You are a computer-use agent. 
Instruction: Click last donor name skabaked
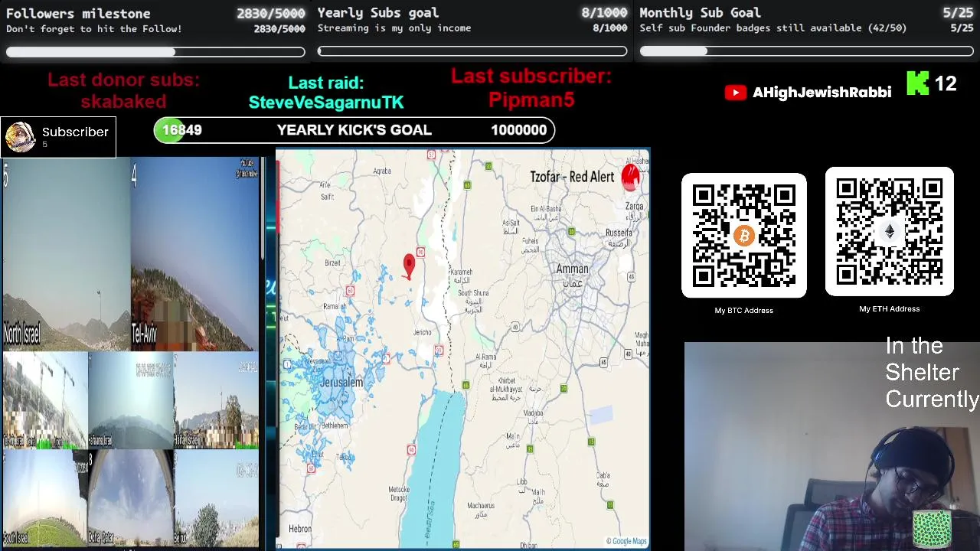(123, 102)
